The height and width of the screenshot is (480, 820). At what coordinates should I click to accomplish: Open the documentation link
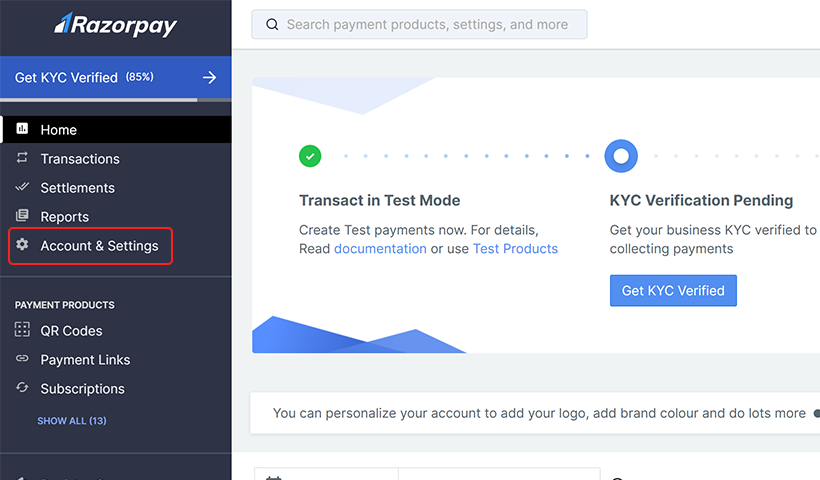click(x=380, y=249)
